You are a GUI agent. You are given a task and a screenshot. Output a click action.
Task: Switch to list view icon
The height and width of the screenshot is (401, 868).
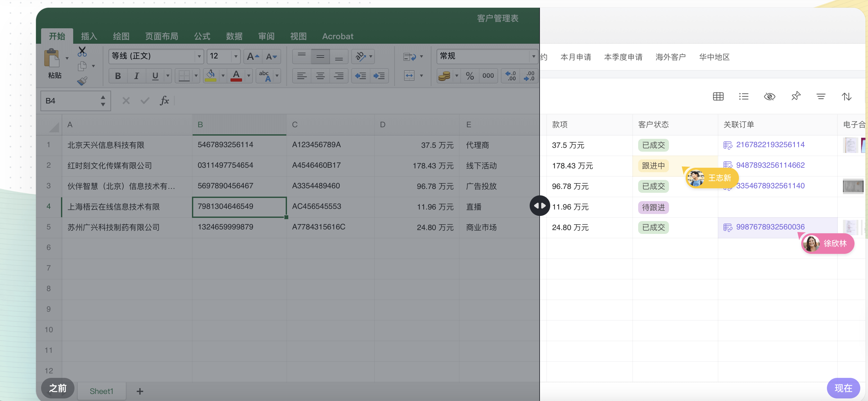(744, 96)
